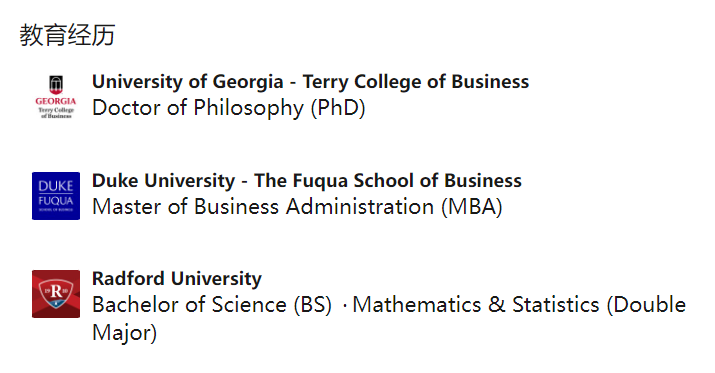Click the (PhD) abbreviation text

[x=338, y=108]
